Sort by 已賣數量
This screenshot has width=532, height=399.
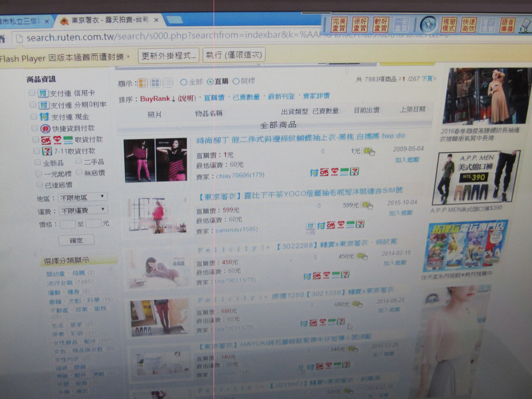[x=246, y=97]
